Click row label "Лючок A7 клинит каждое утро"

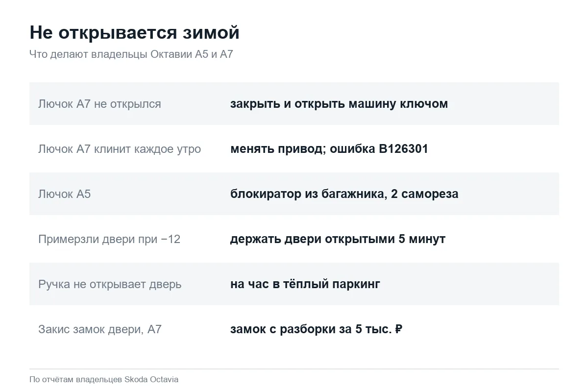coord(120,149)
